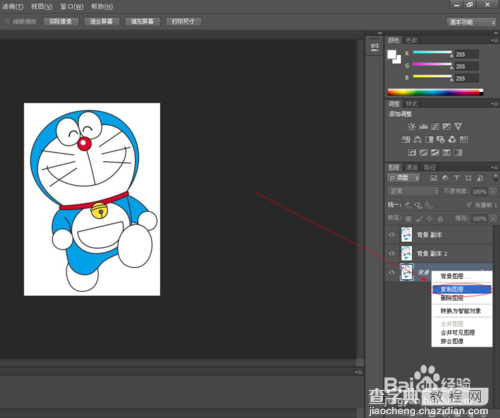Open the 窗口(W) menu
The image size is (500, 418).
coord(72,6)
